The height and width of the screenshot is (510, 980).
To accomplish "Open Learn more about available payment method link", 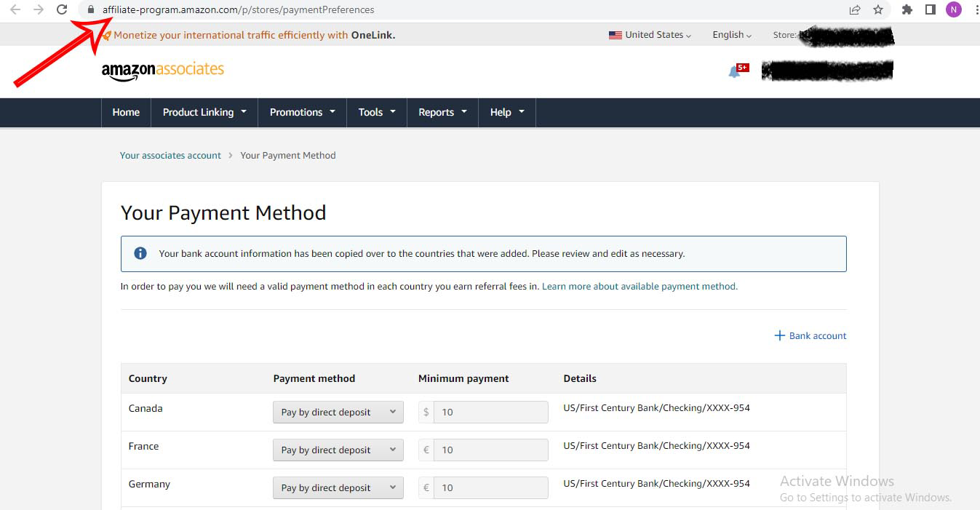I will click(x=640, y=287).
